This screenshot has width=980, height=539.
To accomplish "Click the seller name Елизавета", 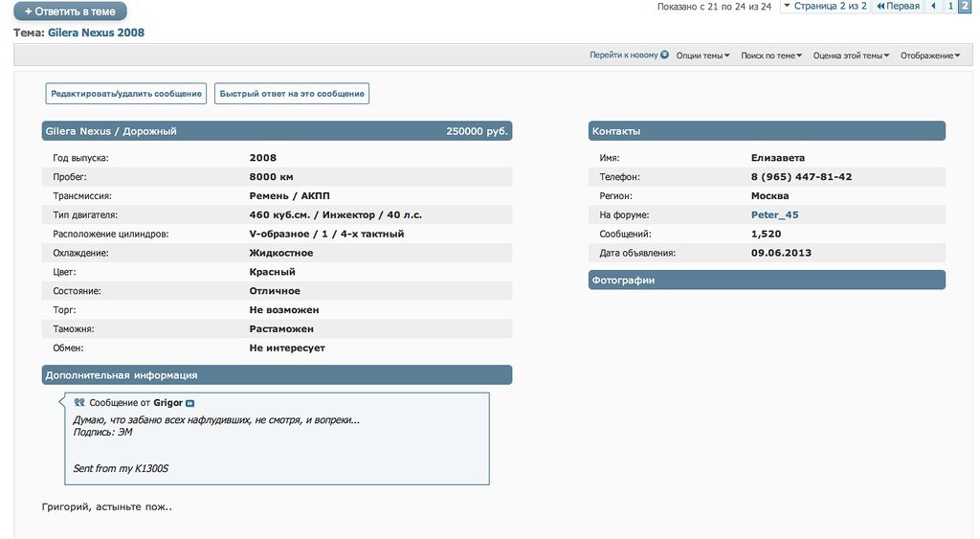I will (778, 158).
